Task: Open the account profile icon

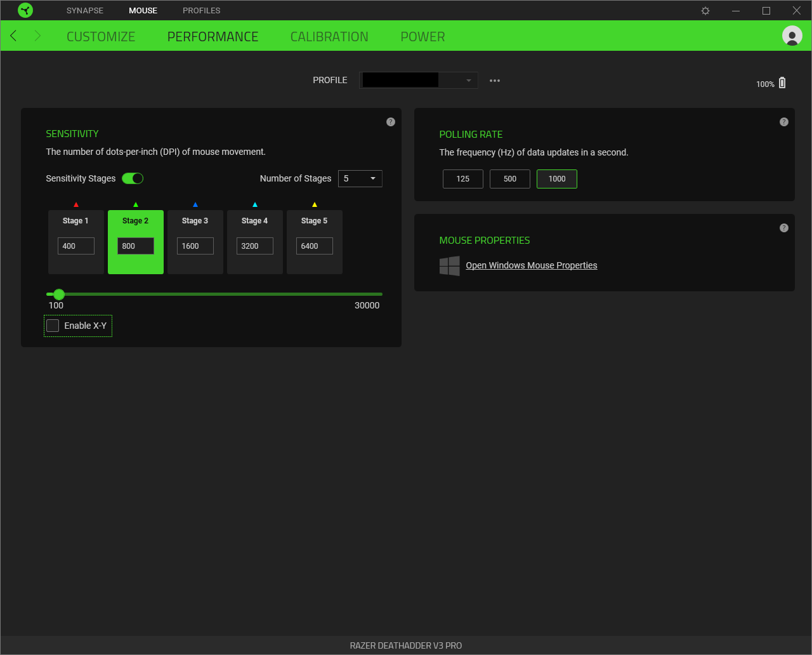Action: (792, 36)
